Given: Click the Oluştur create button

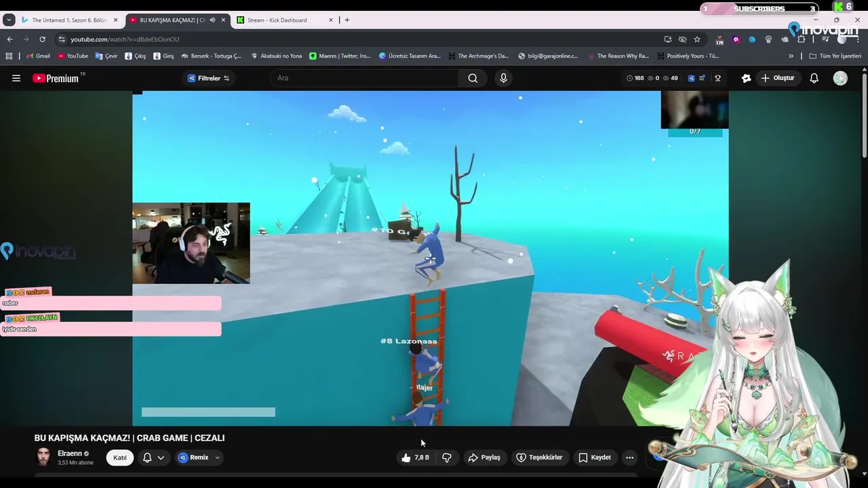Looking at the screenshot, I should pos(777,78).
